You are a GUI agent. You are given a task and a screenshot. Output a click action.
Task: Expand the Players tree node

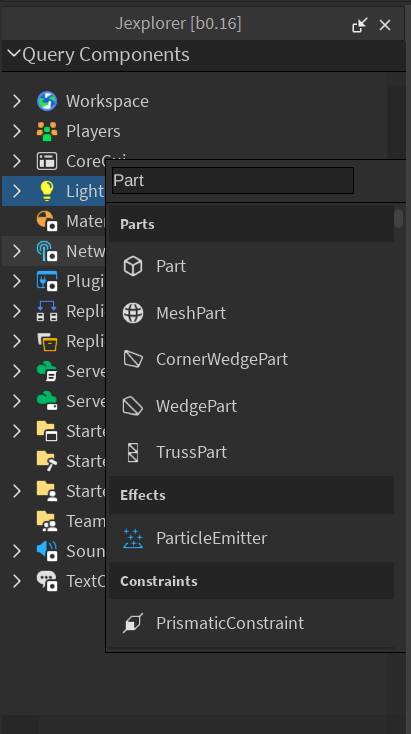(17, 131)
